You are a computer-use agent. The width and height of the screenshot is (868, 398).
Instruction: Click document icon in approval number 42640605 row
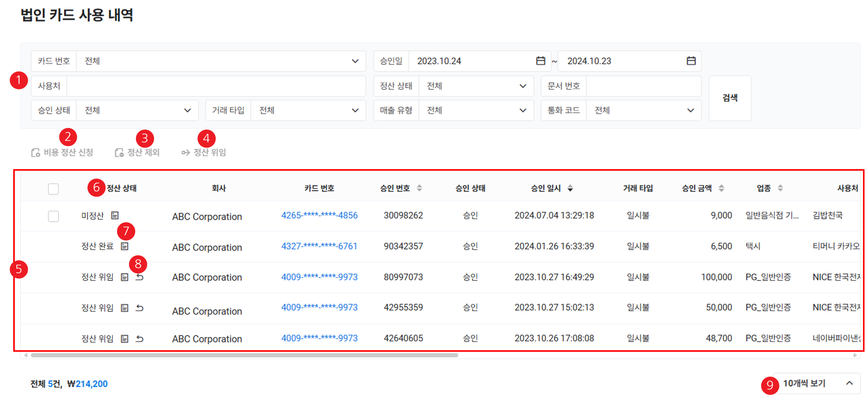pos(124,338)
